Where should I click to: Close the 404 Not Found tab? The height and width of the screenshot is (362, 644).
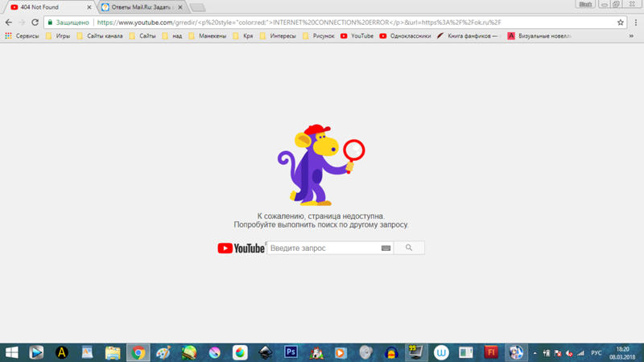point(89,7)
